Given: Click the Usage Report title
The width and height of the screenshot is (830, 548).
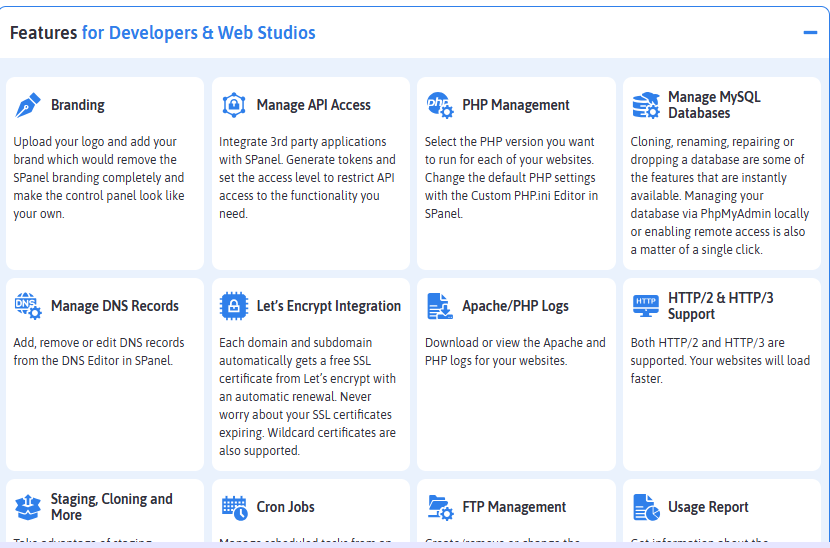Looking at the screenshot, I should (x=708, y=507).
